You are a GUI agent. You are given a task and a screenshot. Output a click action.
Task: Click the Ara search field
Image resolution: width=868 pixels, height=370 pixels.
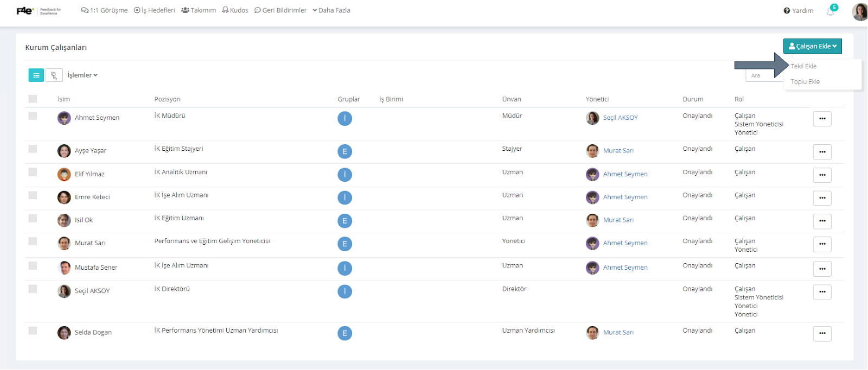pyautogui.click(x=765, y=75)
